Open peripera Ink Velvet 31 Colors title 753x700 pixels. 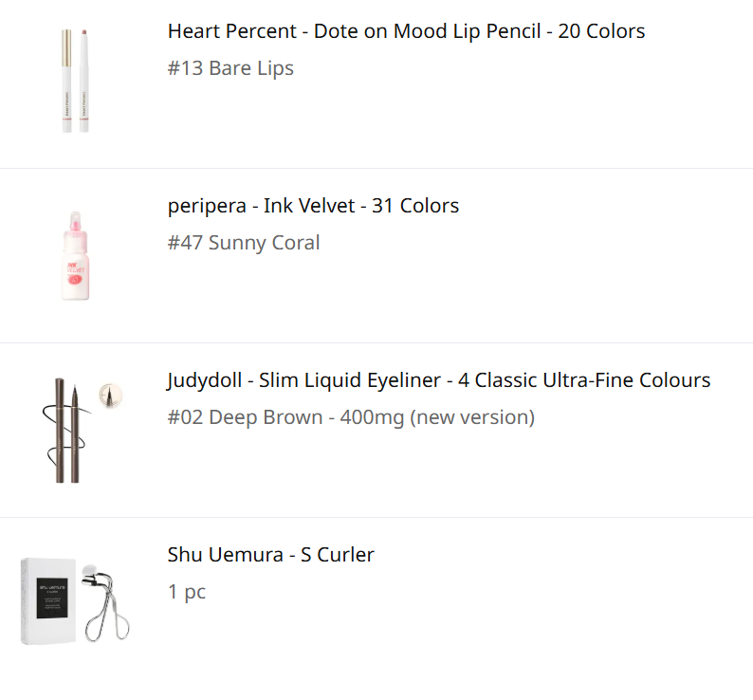click(x=313, y=206)
